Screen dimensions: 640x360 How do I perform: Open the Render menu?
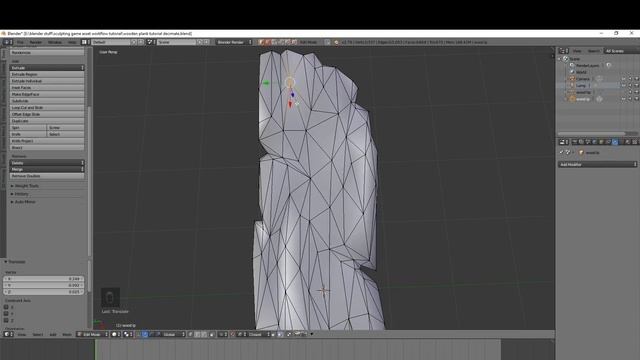click(36, 42)
